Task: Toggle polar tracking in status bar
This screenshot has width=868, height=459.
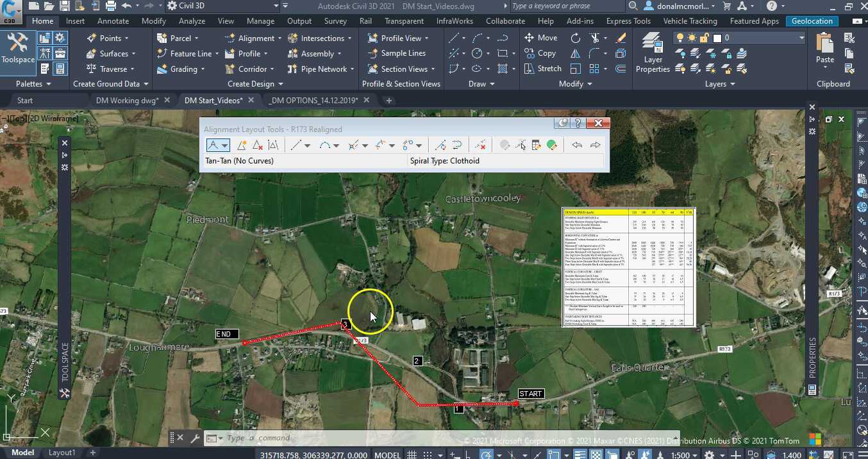Action: click(487, 455)
